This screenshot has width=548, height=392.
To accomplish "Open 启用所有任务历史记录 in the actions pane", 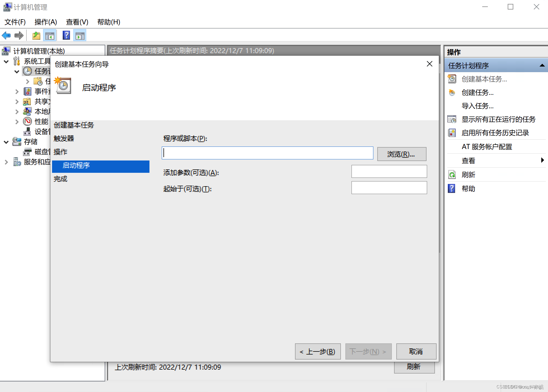I will pos(495,133).
